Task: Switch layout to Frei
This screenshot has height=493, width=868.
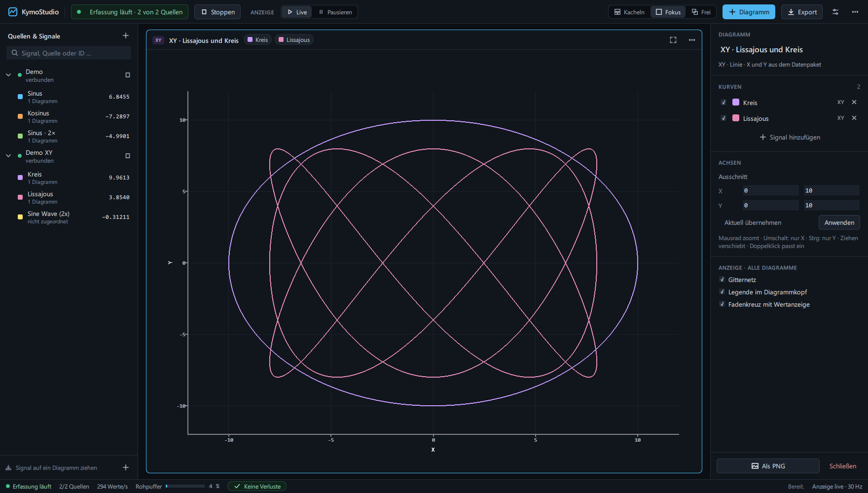Action: pyautogui.click(x=701, y=12)
